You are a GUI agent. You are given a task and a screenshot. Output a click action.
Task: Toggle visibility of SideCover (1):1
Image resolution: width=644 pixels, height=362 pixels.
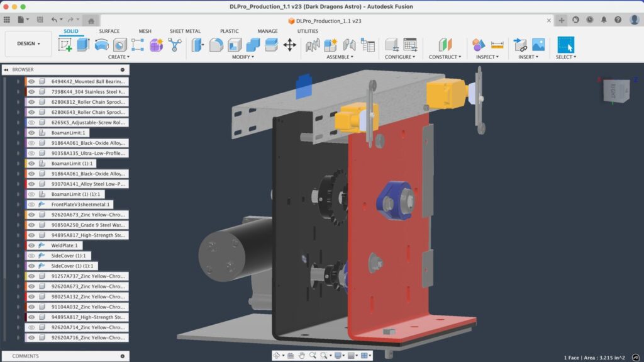click(31, 256)
